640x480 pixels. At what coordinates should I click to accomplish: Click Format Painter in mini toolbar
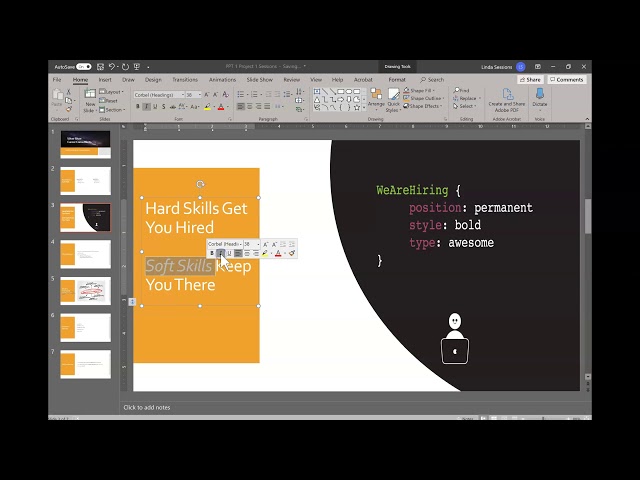292,253
